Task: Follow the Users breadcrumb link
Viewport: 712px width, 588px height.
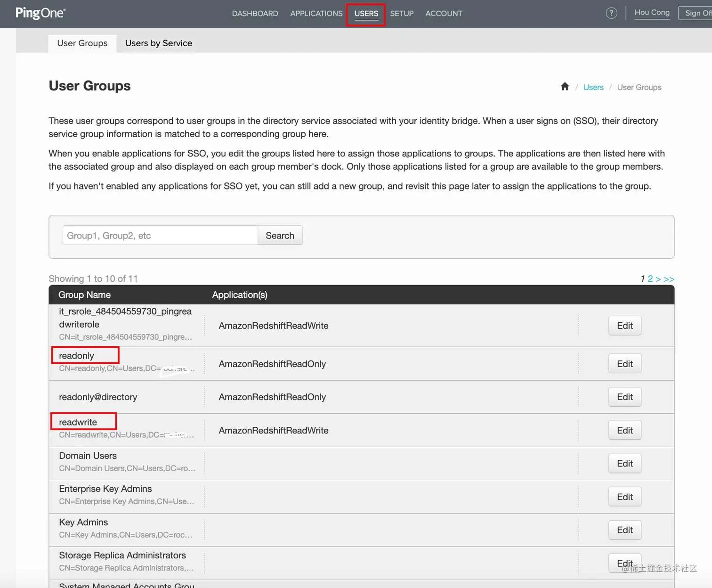Action: coord(593,87)
